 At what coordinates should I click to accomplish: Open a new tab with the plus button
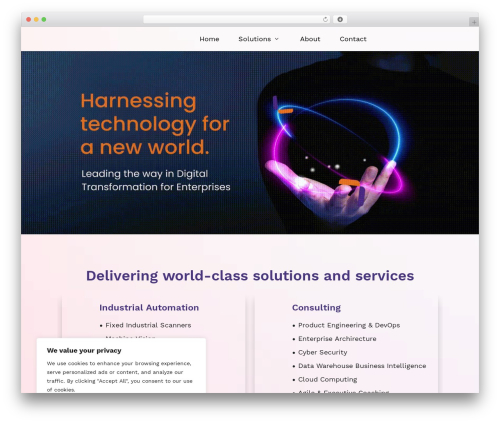point(474,22)
